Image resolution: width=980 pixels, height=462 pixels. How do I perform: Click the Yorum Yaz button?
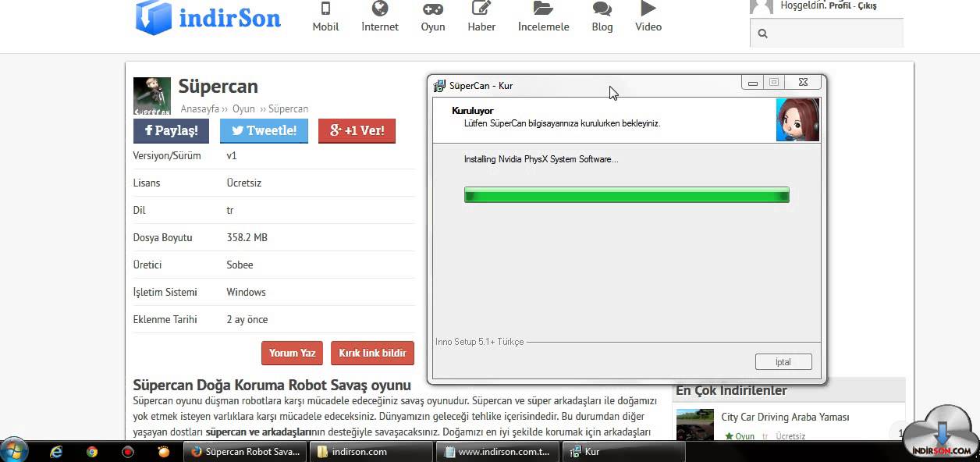click(x=292, y=353)
